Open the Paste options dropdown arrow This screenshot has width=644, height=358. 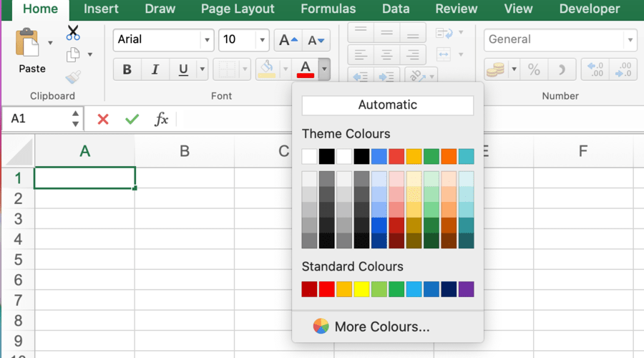point(50,43)
